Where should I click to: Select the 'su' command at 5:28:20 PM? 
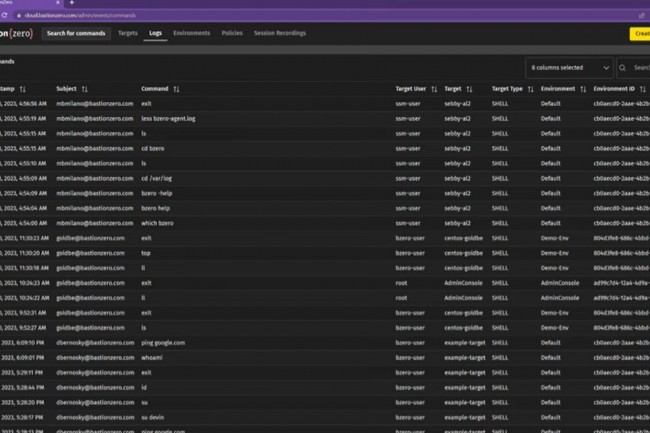point(144,402)
